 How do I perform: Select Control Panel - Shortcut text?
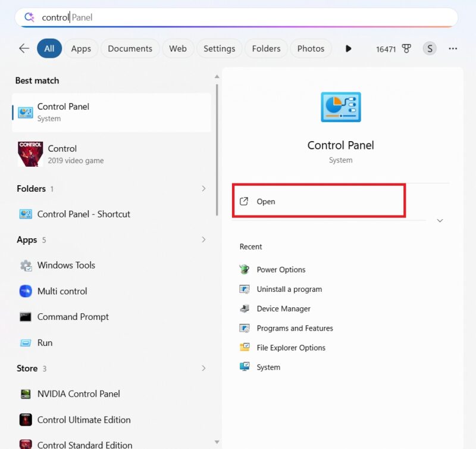tap(84, 214)
